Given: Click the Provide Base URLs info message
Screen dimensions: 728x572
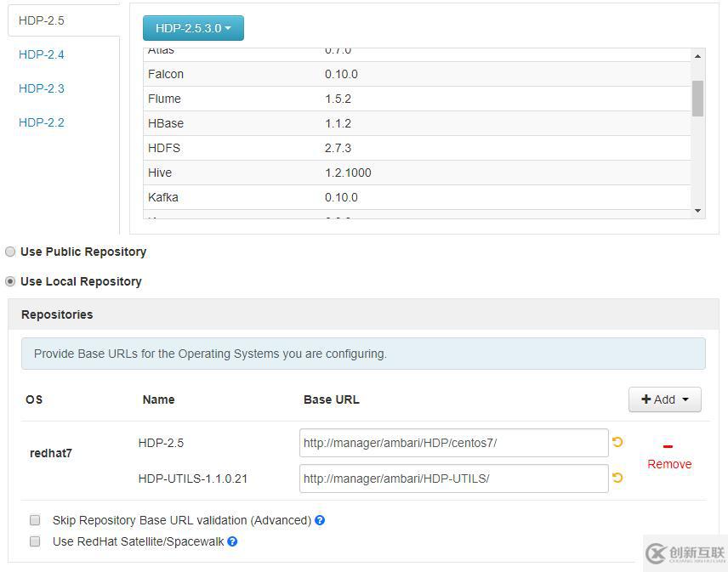Looking at the screenshot, I should pyautogui.click(x=363, y=354).
